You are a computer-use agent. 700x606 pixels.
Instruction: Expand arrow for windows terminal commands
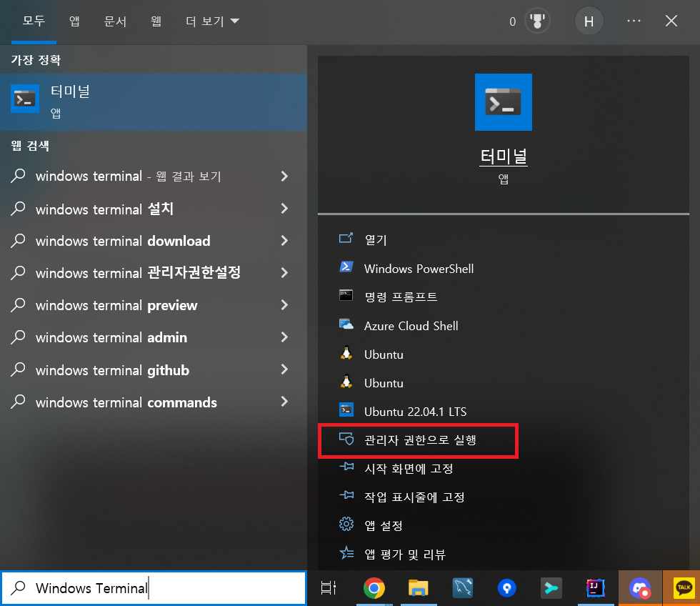(x=284, y=402)
